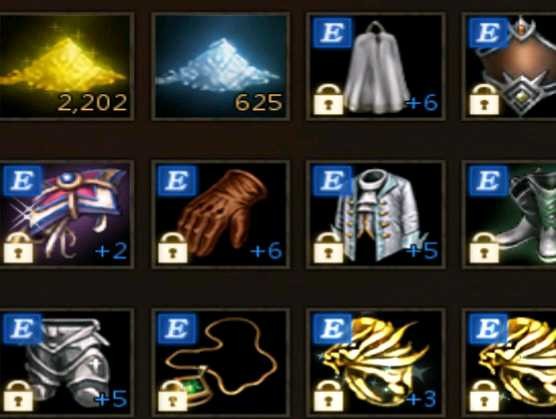
Task: Select the golden winged mask +3
Action: tap(376, 362)
